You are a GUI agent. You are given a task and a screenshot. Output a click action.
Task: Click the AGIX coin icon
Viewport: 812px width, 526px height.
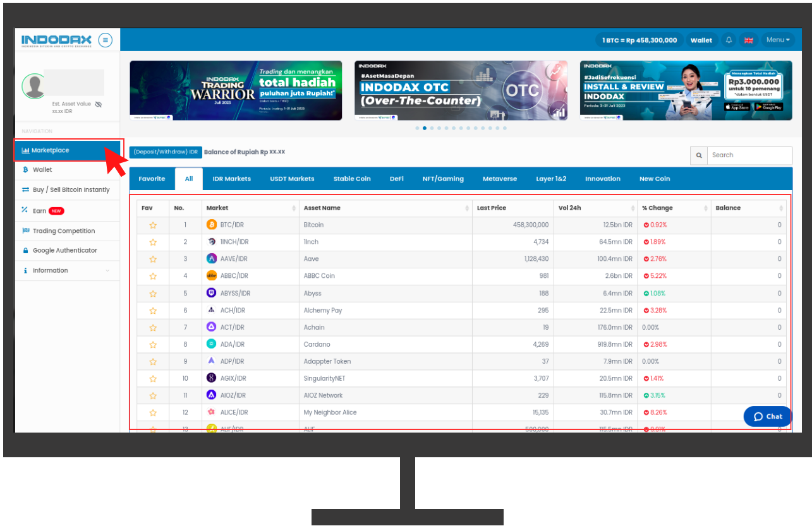tap(212, 378)
